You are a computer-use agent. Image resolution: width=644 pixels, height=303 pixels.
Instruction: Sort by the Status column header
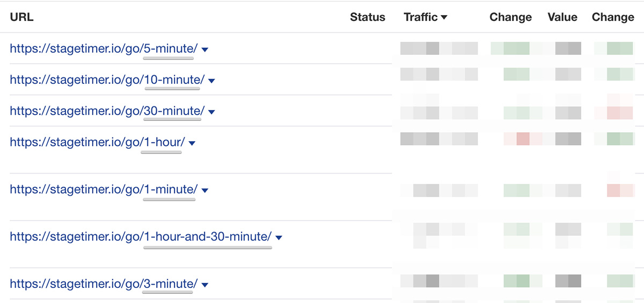(368, 17)
